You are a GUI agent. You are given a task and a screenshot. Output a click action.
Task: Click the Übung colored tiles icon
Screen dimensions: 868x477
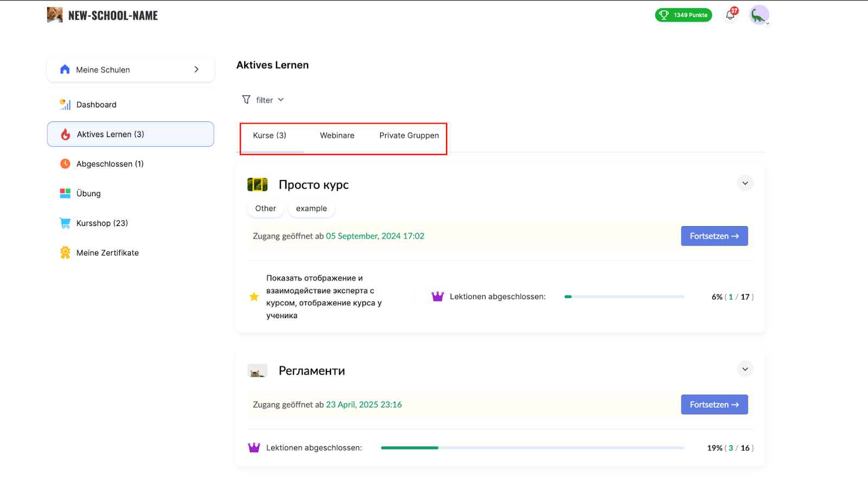point(65,194)
